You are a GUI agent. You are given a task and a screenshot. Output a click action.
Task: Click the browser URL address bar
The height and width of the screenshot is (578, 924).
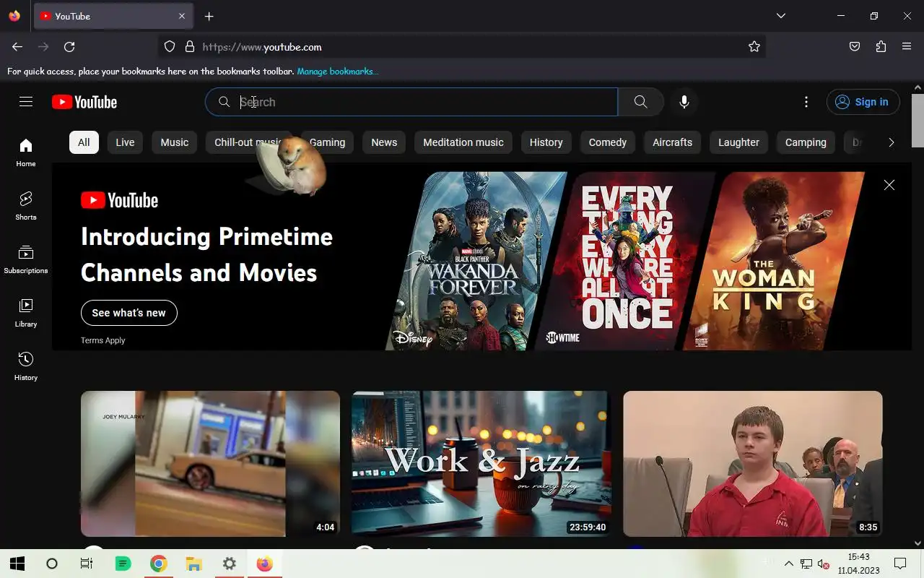[462, 47]
